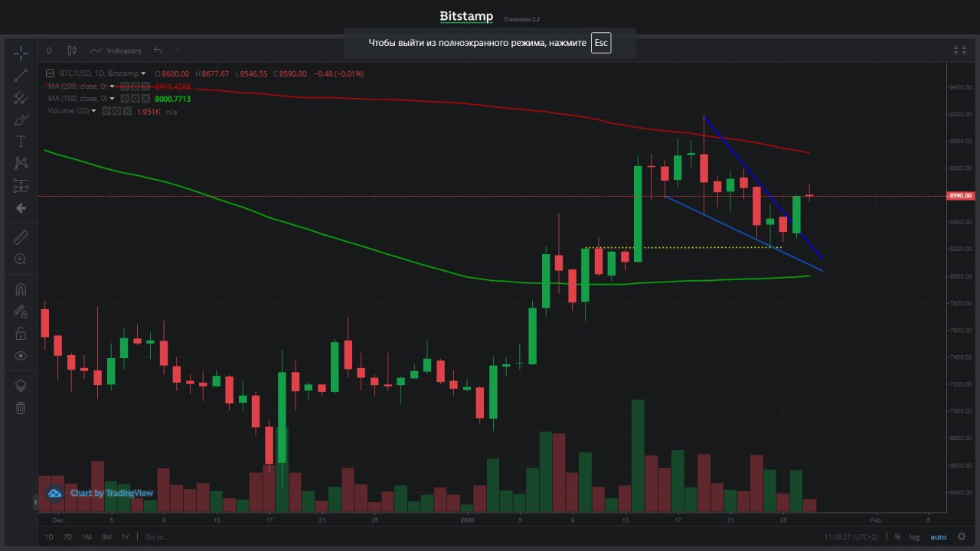This screenshot has height=551, width=980.
Task: Select the crosshair cursor tool
Action: 21,52
